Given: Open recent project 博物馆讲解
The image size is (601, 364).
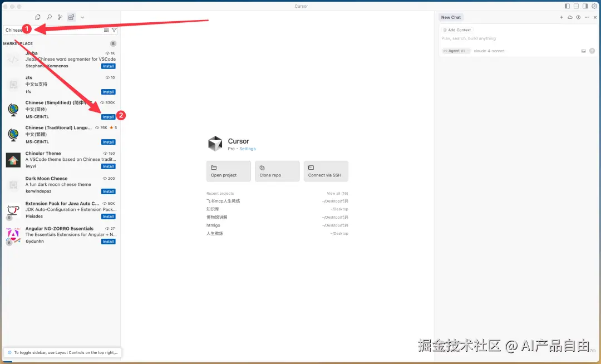Looking at the screenshot, I should pos(217,217).
